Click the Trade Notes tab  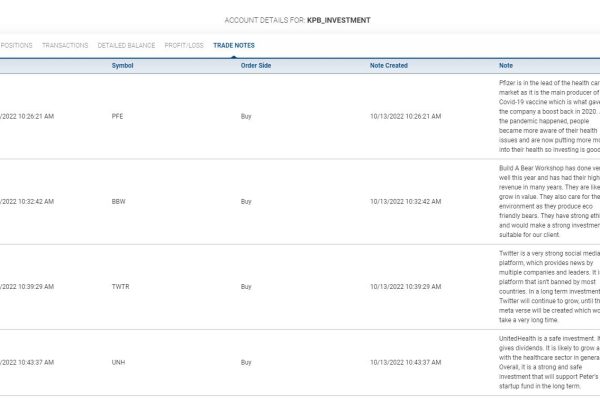tap(234, 46)
